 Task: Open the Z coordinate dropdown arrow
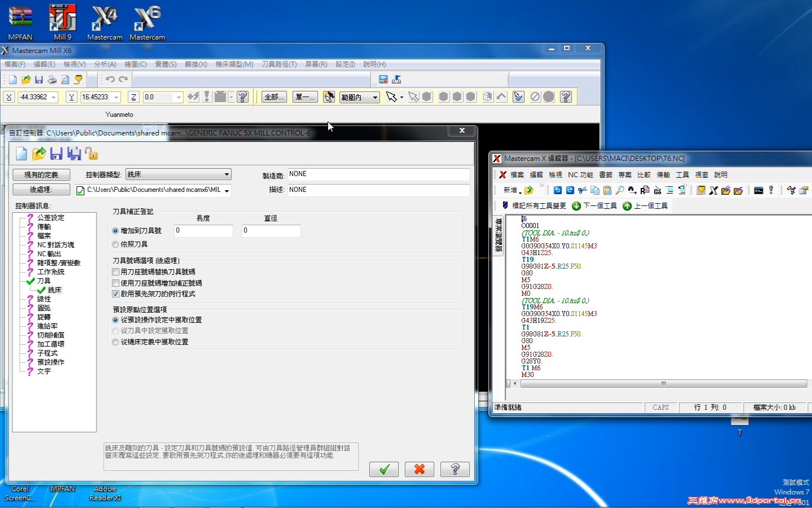pyautogui.click(x=179, y=97)
